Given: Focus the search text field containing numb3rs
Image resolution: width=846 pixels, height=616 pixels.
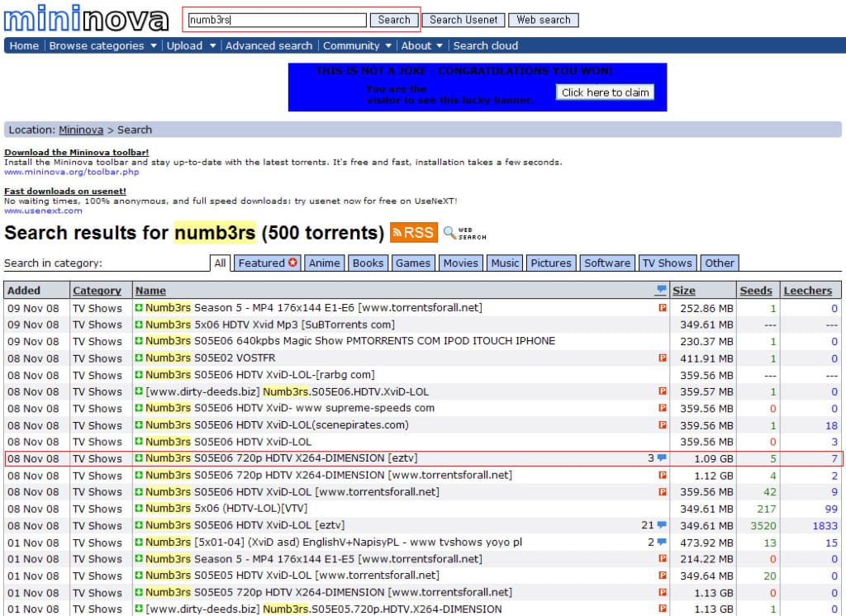Looking at the screenshot, I should (278, 20).
